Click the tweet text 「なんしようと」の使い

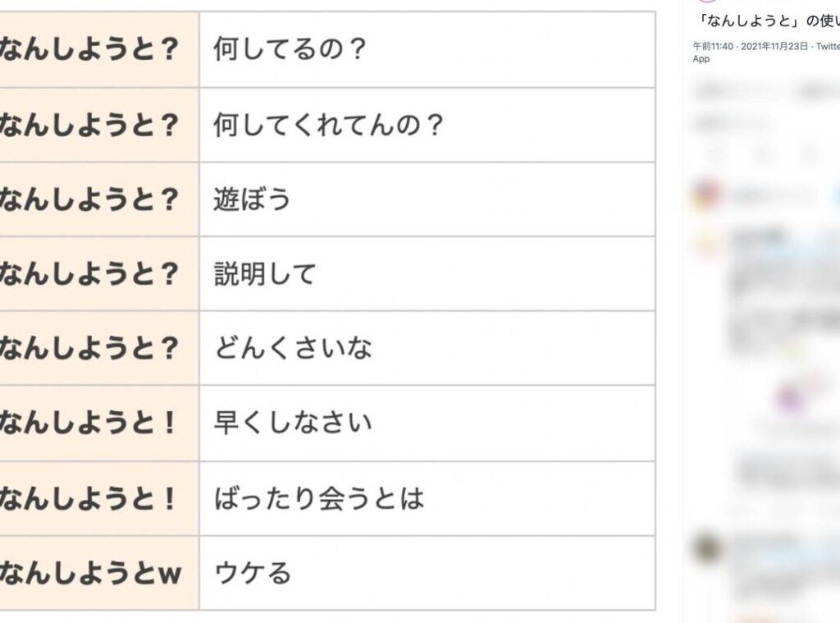point(767,20)
